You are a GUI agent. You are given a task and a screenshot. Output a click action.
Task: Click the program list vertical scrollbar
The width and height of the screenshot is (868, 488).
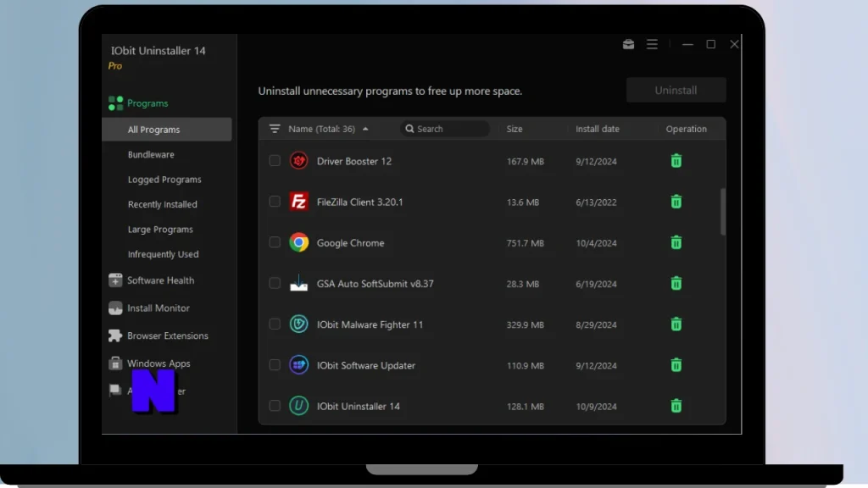click(722, 212)
